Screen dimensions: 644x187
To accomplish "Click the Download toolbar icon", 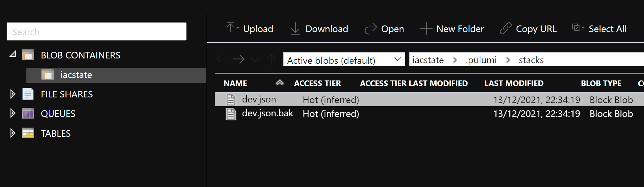I will pos(295,29).
